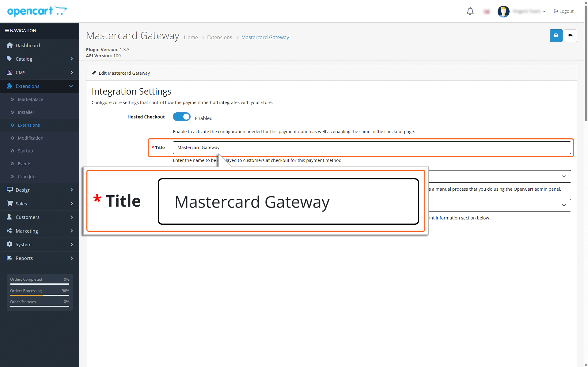Click the back arrow icon button
This screenshot has width=588, height=367.
pyautogui.click(x=570, y=36)
